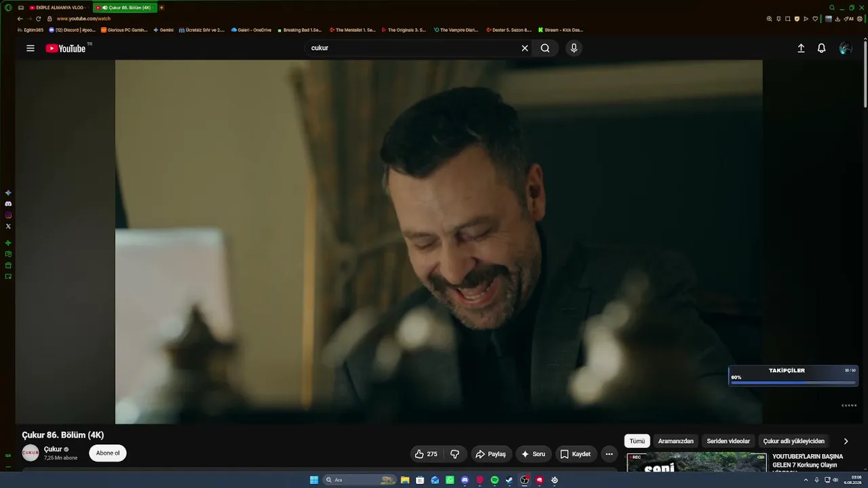Image resolution: width=868 pixels, height=488 pixels.
Task: Reload the current page
Action: click(x=39, y=19)
